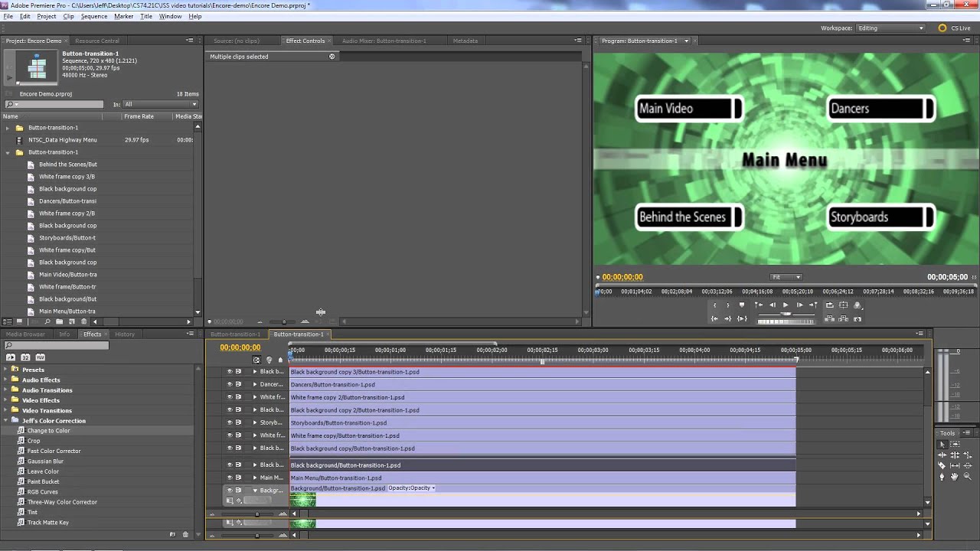
Task: Collapse Jeff's Color Correction folder
Action: [x=6, y=420]
